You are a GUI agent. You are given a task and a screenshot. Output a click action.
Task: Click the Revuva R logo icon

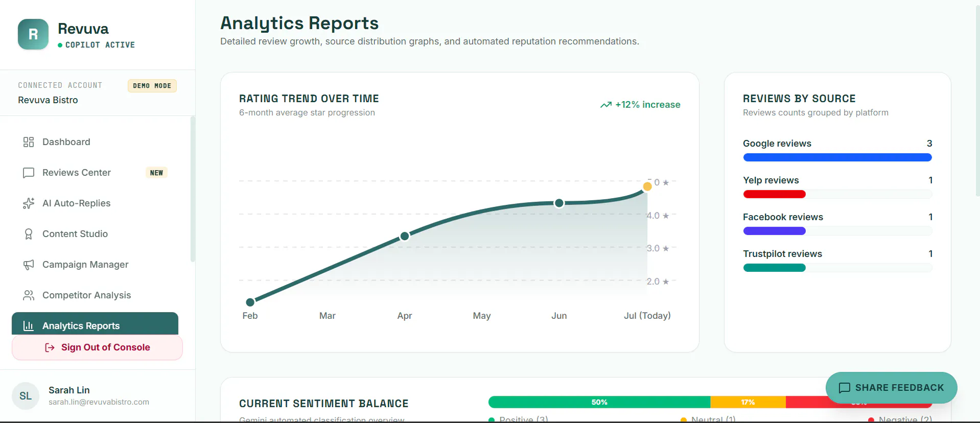coord(33,34)
